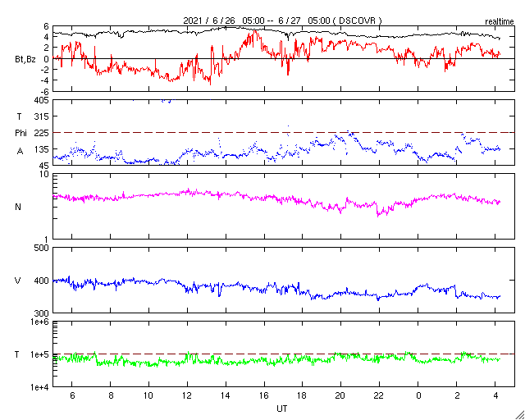Click the "45" tick on the Phi panel
The width and height of the screenshot is (525, 420).
click(44, 166)
